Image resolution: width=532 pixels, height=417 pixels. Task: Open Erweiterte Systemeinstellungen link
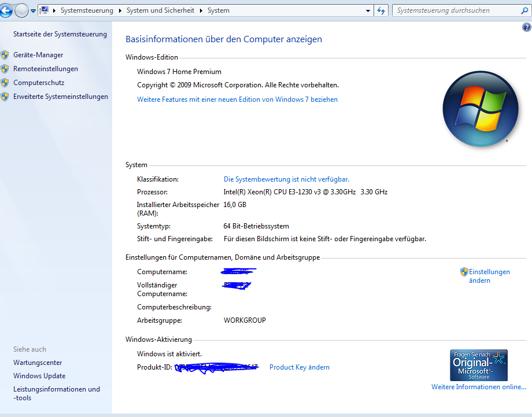pos(60,97)
